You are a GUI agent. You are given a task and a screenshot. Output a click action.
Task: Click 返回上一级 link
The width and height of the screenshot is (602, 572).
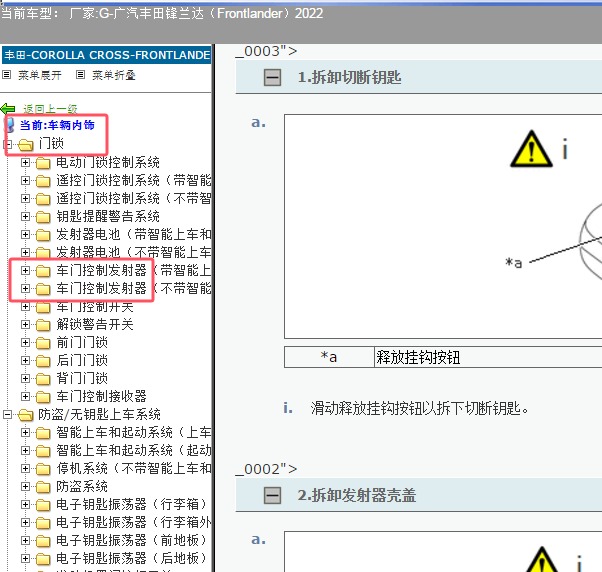point(50,109)
